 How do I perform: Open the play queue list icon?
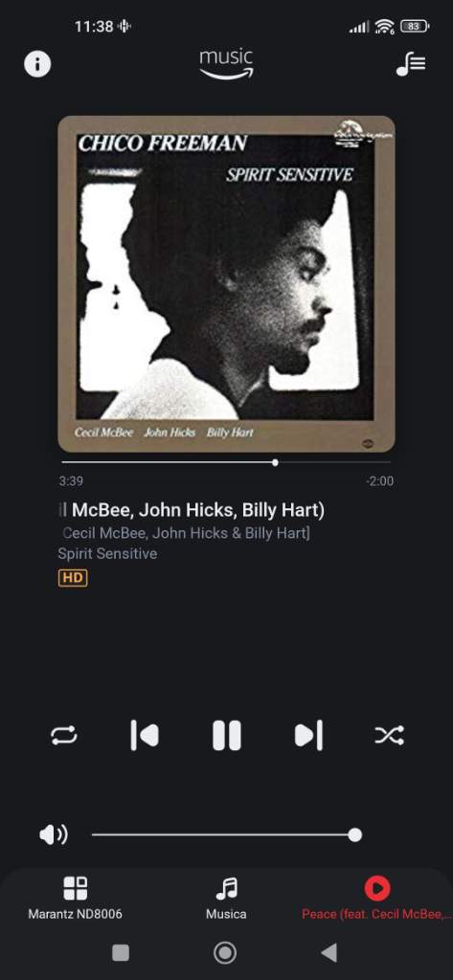[411, 64]
